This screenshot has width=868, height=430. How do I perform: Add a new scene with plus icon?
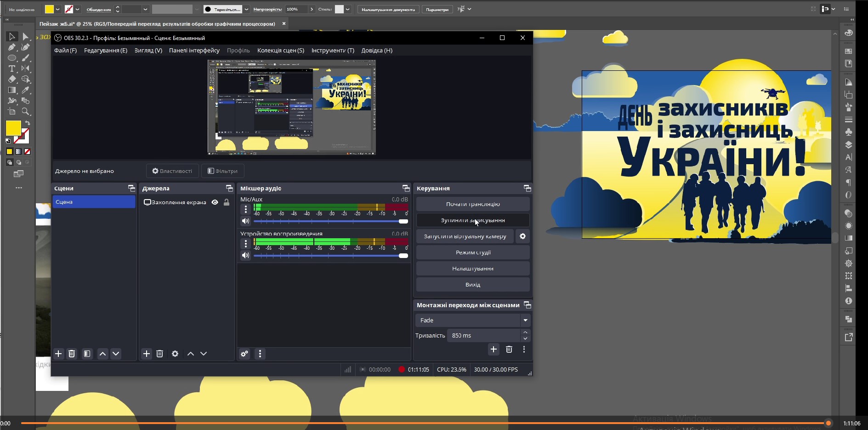click(x=58, y=354)
